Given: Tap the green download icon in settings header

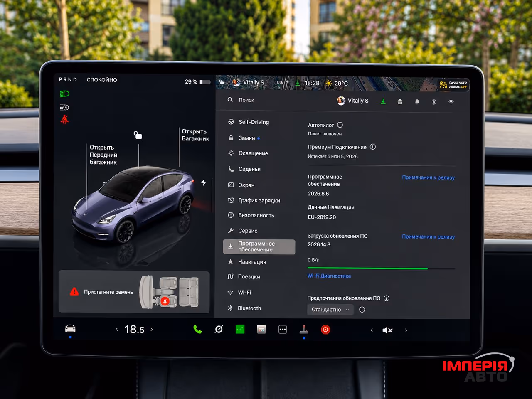Looking at the screenshot, I should (x=383, y=101).
